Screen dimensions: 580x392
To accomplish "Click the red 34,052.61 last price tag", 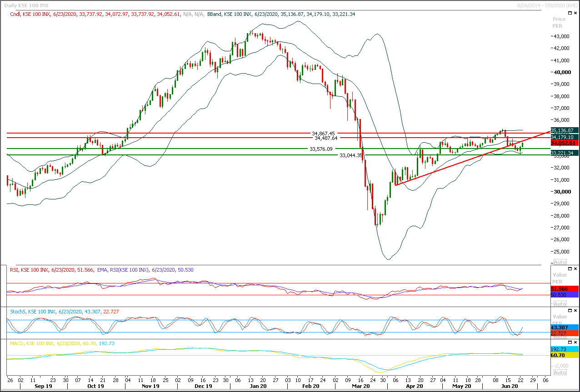I will pyautogui.click(x=564, y=143).
